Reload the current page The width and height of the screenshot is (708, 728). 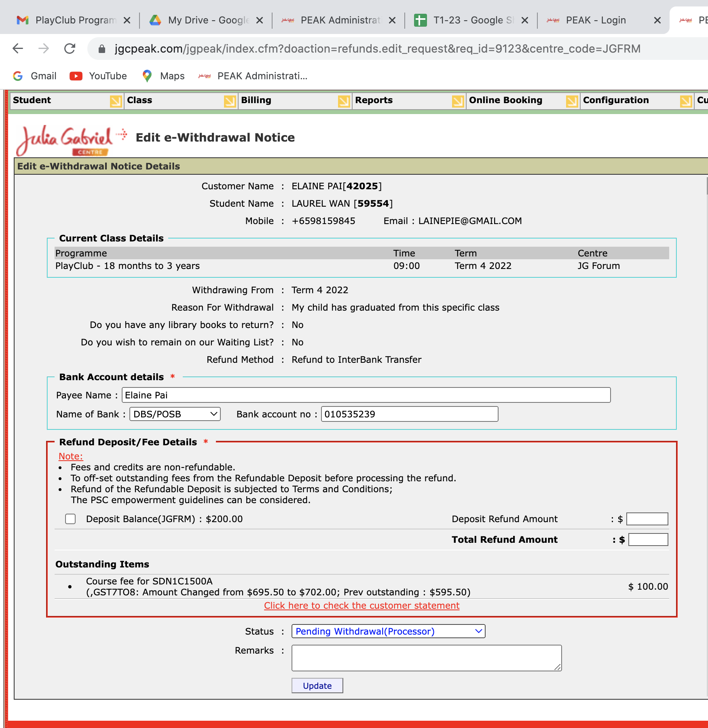click(x=70, y=49)
